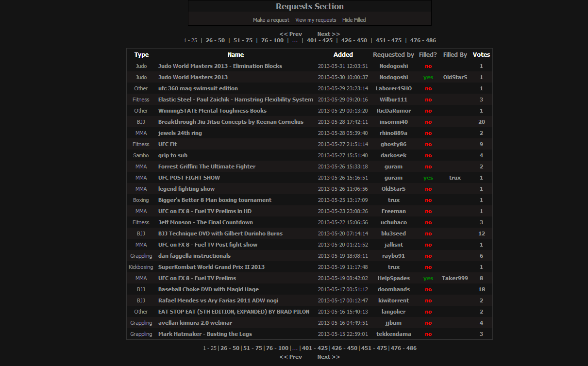Open View my requests
Viewport: 588px width, 366px height.
pos(316,20)
